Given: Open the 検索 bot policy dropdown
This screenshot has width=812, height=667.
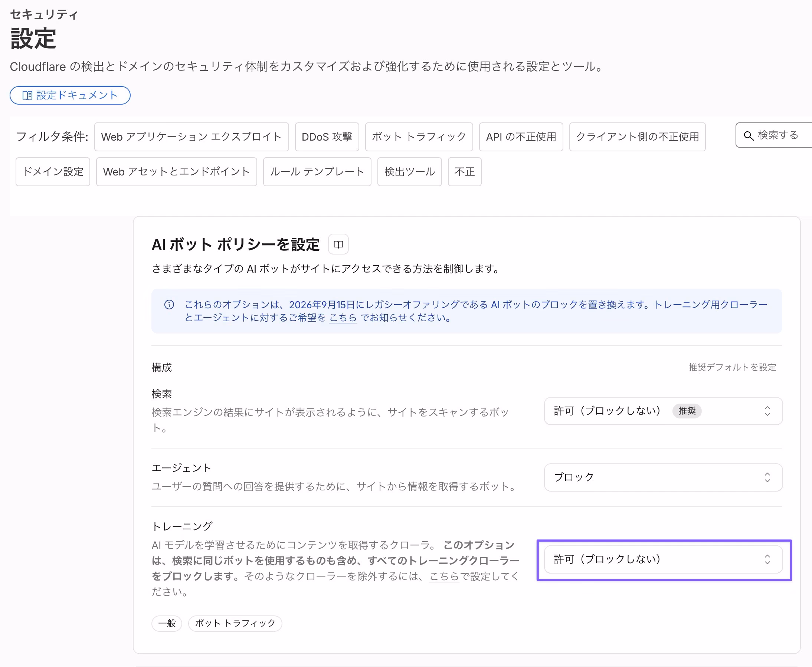Looking at the screenshot, I should click(x=663, y=411).
